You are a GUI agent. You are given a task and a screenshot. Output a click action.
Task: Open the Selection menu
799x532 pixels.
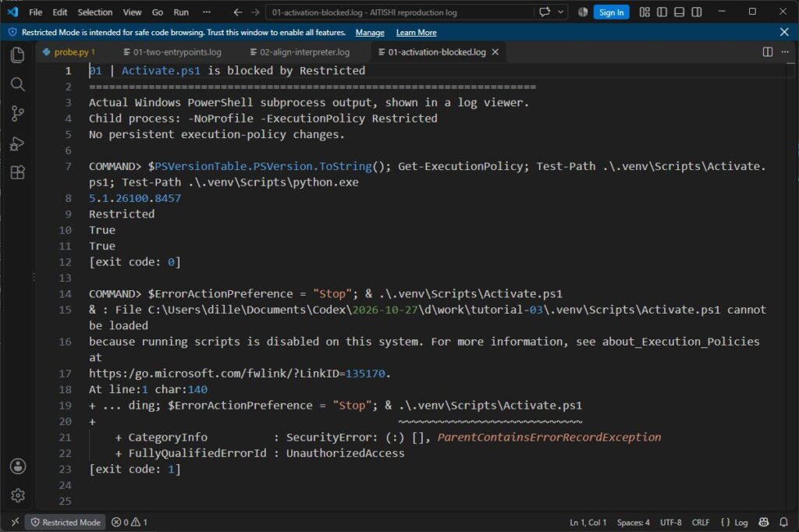click(94, 12)
